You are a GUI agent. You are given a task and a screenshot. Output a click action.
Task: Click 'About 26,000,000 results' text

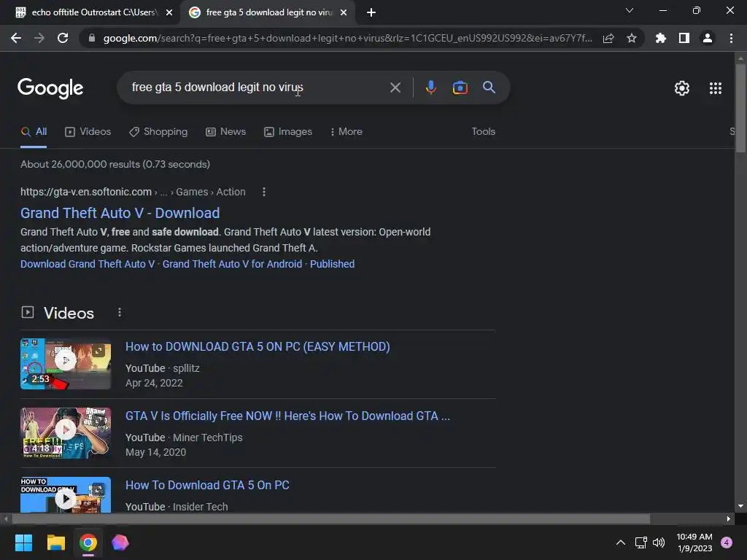coord(115,164)
